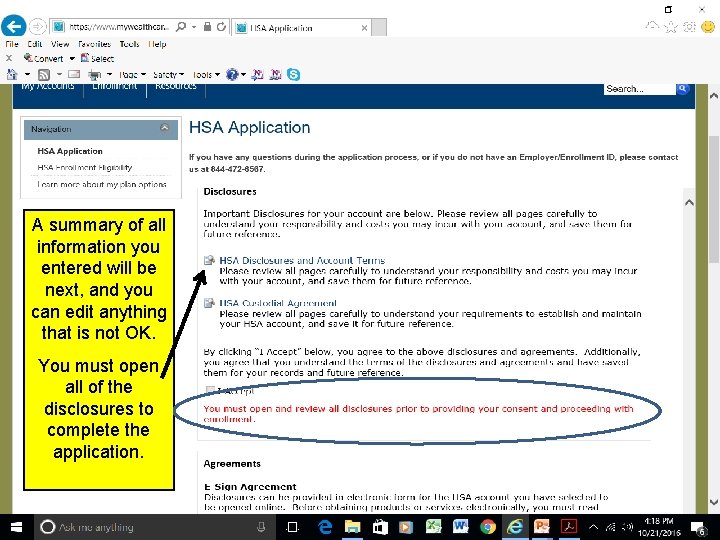Open Excel from the taskbar
720x540 pixels.
(433, 527)
